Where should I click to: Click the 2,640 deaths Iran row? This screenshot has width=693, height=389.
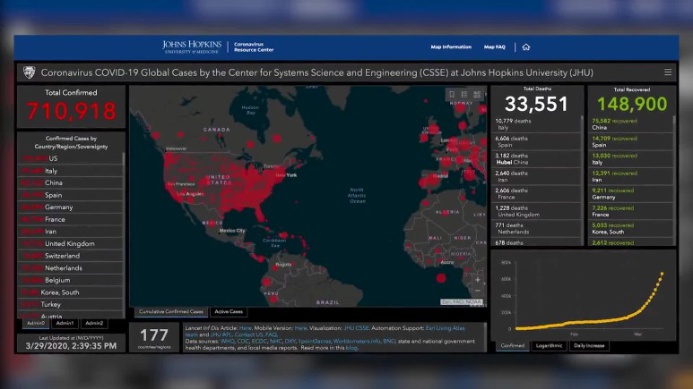(536, 176)
